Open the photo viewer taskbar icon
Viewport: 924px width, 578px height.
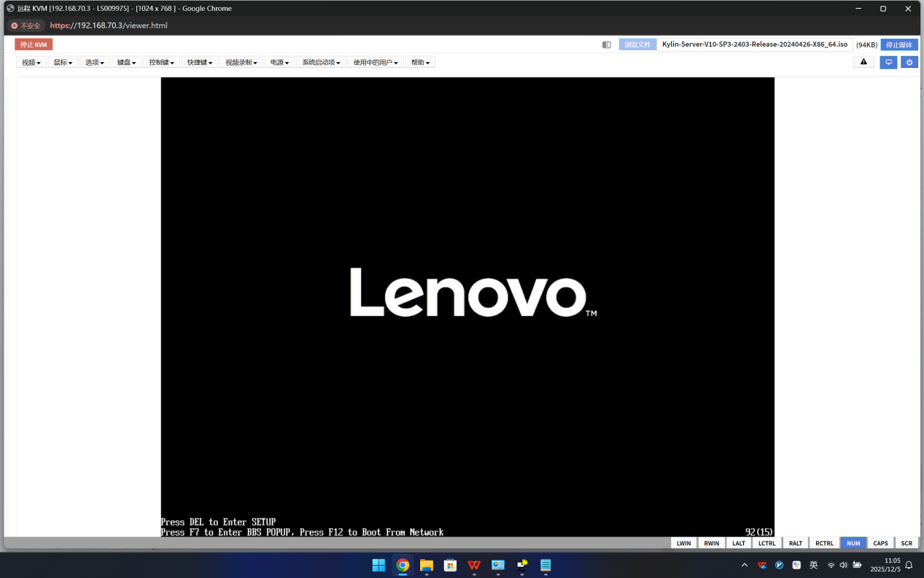(498, 565)
